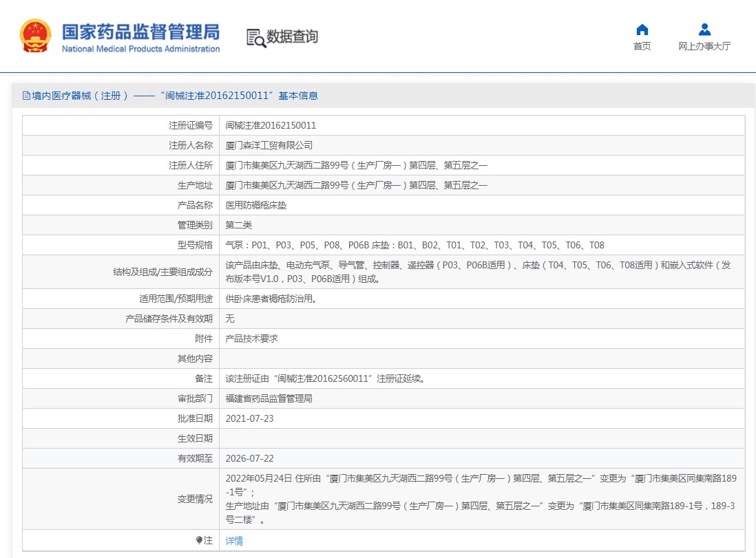Screen dimensions: 756x558
Task: Select the registration number value 闽械注准20162150011
Action: pyautogui.click(x=271, y=126)
